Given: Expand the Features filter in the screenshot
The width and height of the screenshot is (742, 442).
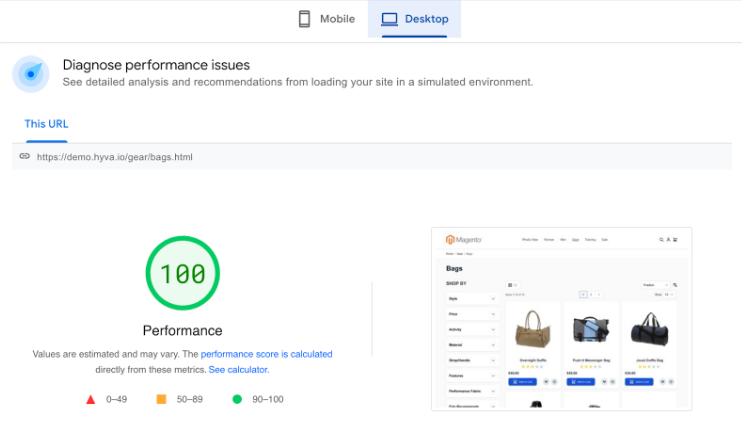Looking at the screenshot, I should point(472,376).
